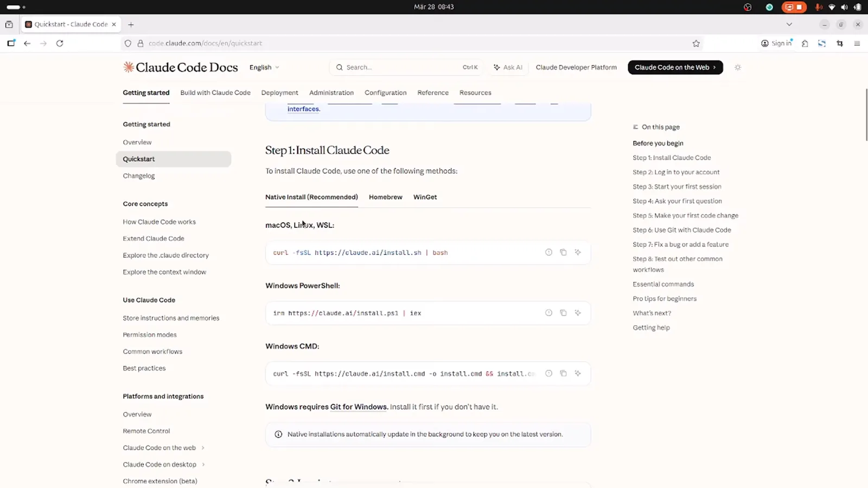Screen dimensions: 868x488
Task: Open the tab overview icon beside the tab
Action: tap(9, 24)
